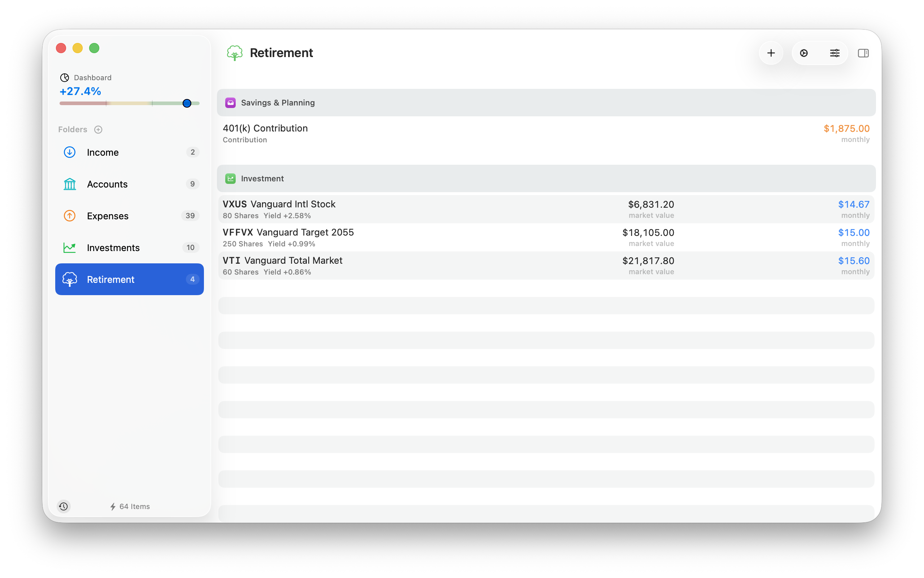924x578 pixels.
Task: Open the Expenses folder
Action: (130, 216)
